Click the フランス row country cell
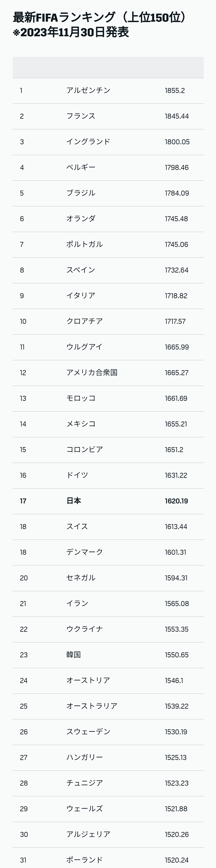The image size is (216, 868). (x=81, y=116)
